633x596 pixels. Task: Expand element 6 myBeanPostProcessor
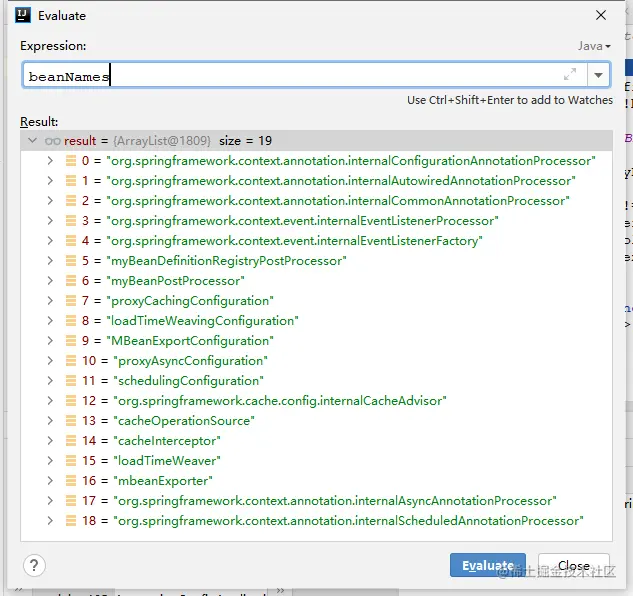50,281
